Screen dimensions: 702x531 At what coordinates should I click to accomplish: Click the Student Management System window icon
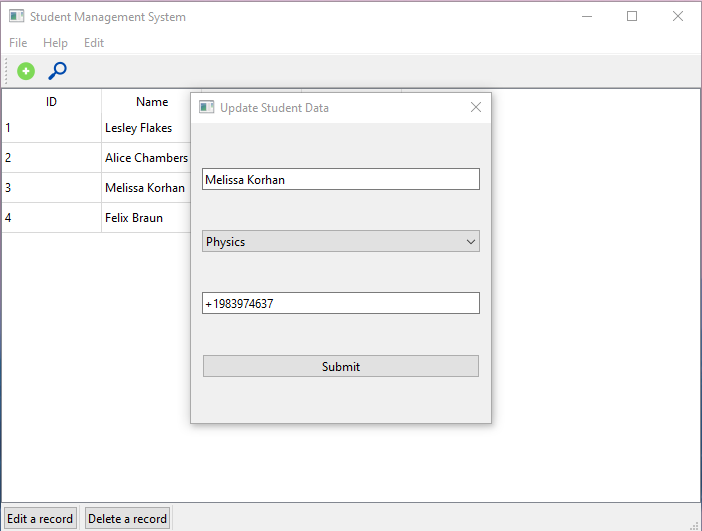(17, 17)
